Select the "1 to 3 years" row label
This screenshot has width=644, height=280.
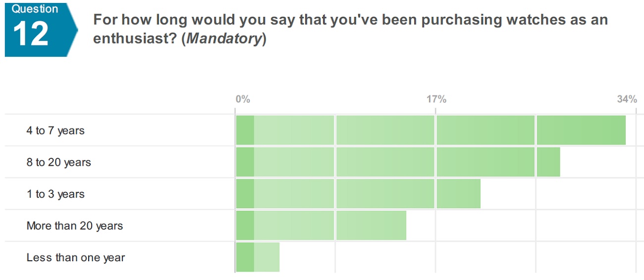(55, 194)
